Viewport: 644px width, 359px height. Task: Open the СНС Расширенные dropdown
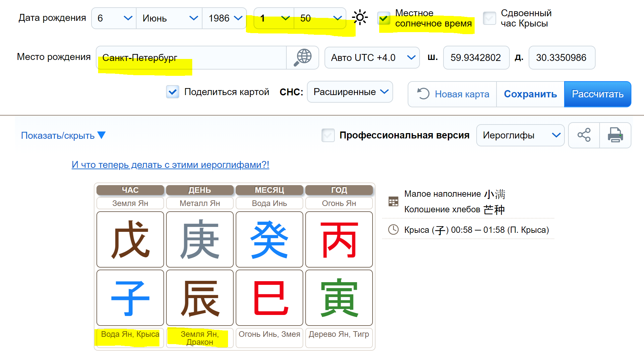tap(349, 92)
